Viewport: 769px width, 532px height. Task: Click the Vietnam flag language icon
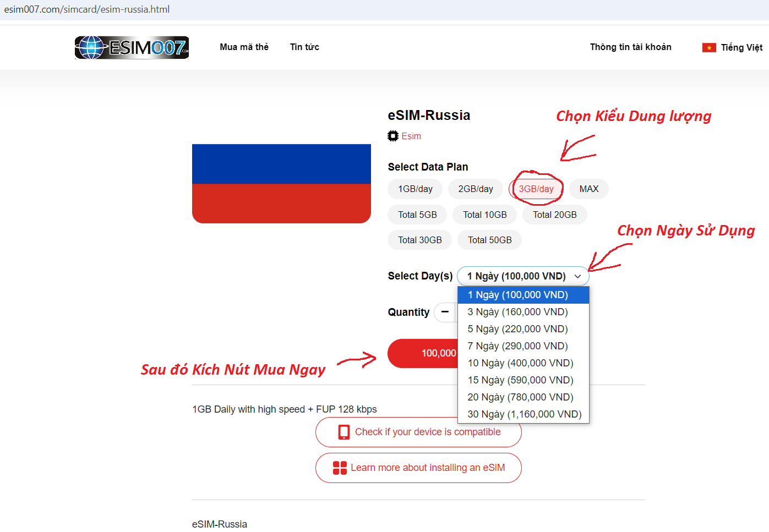[x=709, y=48]
